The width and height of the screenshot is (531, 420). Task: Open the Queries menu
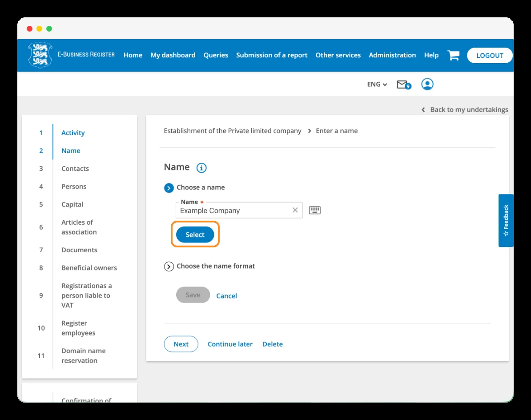216,55
